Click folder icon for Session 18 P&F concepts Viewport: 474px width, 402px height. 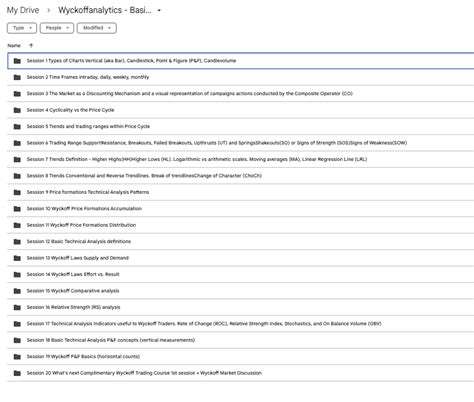[x=17, y=340]
